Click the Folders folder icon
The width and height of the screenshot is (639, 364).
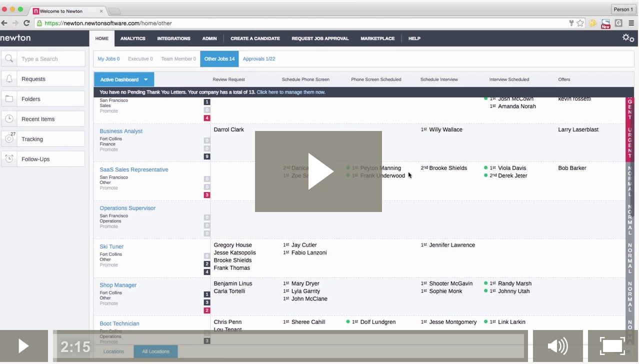[9, 99]
